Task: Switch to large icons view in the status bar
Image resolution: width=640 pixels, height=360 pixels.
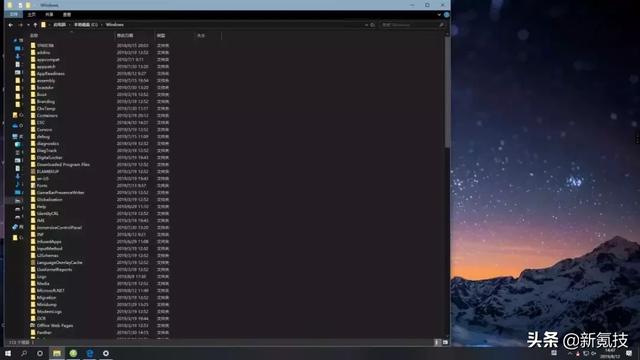Action: 445,342
